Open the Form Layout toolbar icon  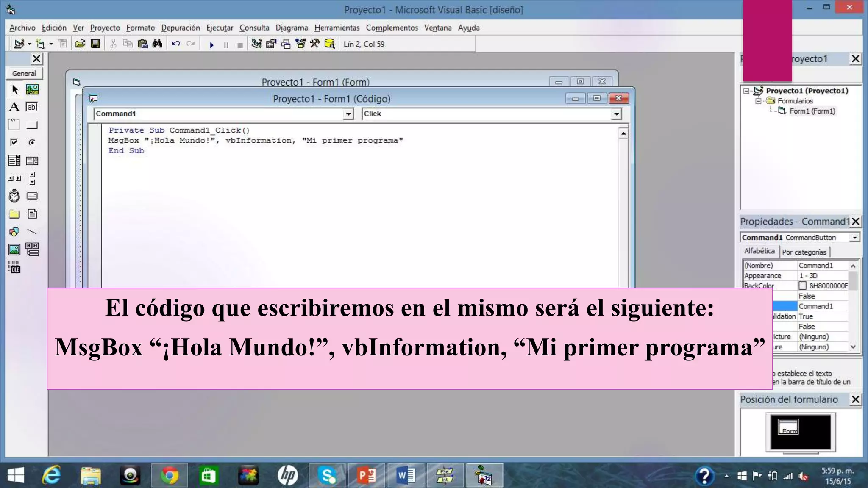coord(286,44)
